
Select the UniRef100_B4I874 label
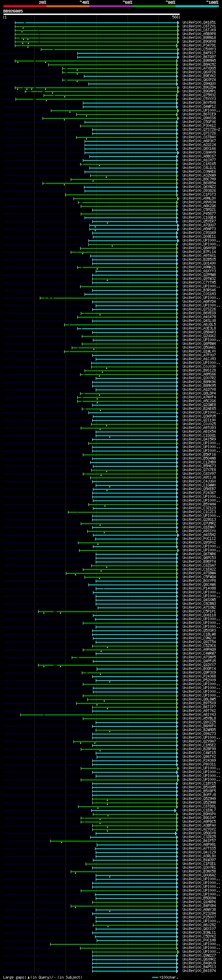[x=199, y=971]
